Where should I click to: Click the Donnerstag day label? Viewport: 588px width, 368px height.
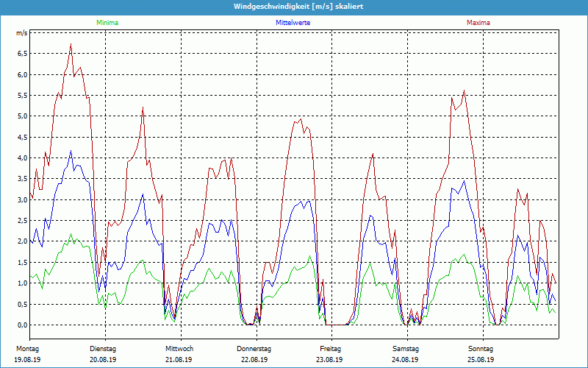pyautogui.click(x=254, y=349)
